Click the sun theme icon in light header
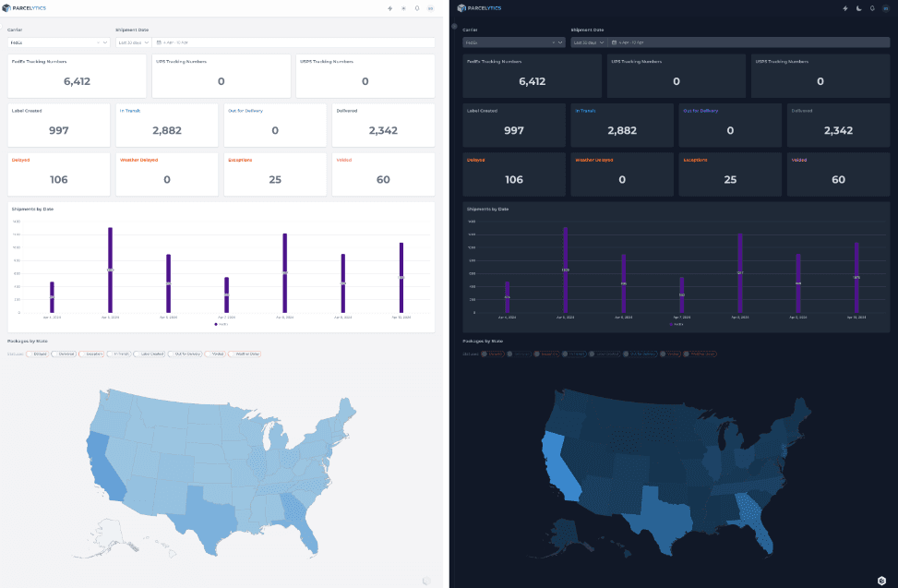The width and height of the screenshot is (898, 588). [x=403, y=8]
